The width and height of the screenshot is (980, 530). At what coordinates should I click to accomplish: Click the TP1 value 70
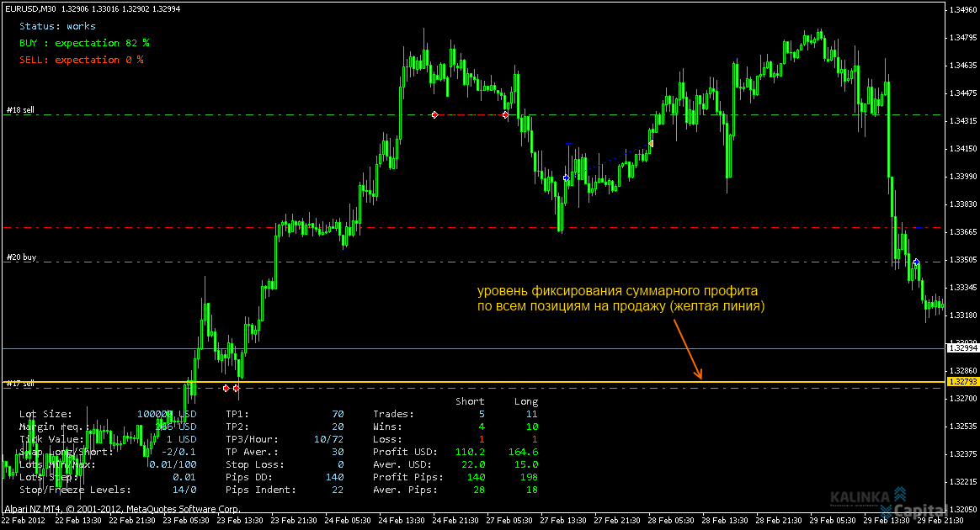tap(338, 414)
